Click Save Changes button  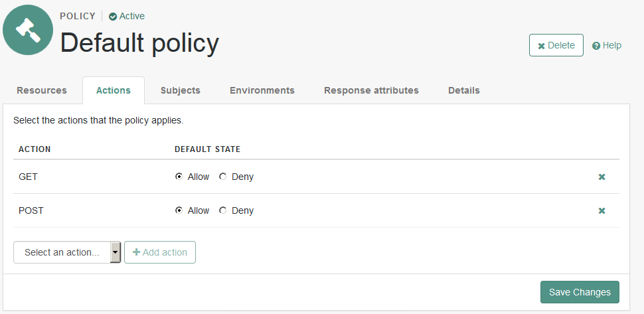click(580, 292)
